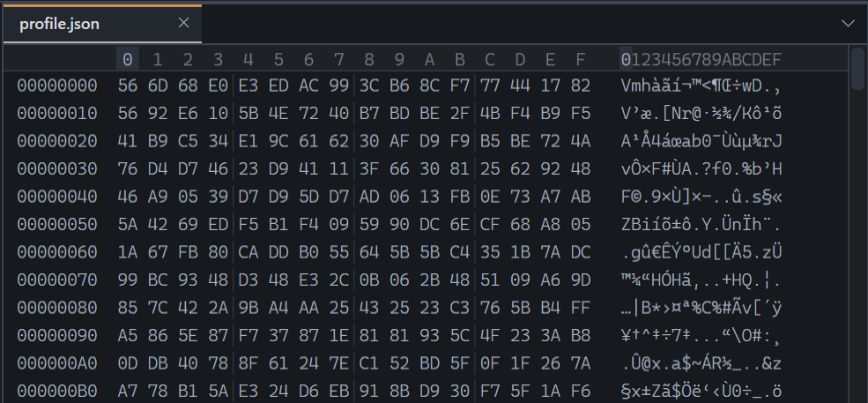Select offset row 000000B0
This screenshot has width=868, height=403.
pos(57,391)
